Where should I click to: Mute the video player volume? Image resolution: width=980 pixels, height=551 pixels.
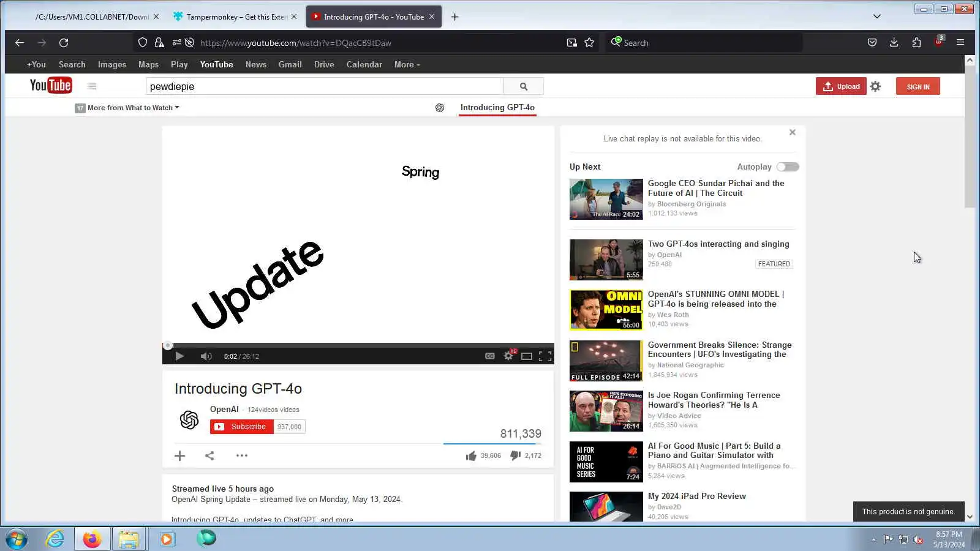coord(206,356)
